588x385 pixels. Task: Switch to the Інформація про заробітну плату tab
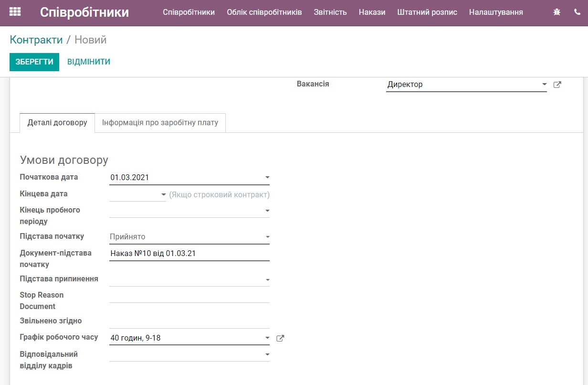point(160,123)
